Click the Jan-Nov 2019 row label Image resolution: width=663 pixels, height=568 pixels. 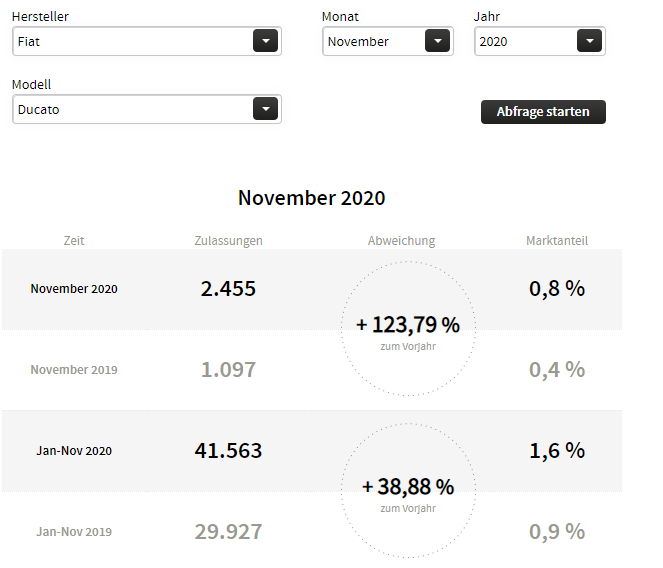[x=74, y=532]
